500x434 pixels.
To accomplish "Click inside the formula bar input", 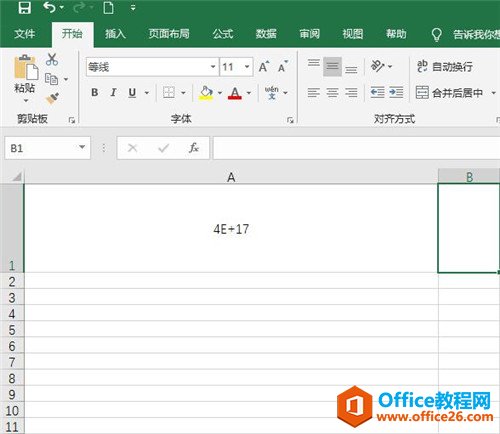I will (x=357, y=148).
